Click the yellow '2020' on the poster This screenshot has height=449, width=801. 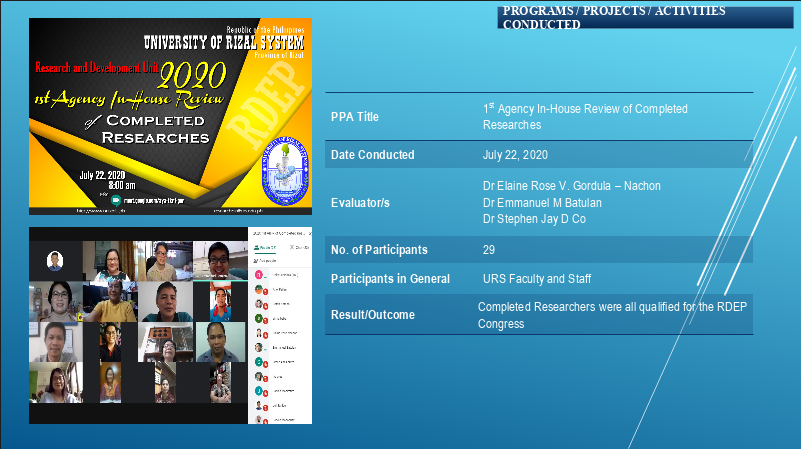coord(192,75)
